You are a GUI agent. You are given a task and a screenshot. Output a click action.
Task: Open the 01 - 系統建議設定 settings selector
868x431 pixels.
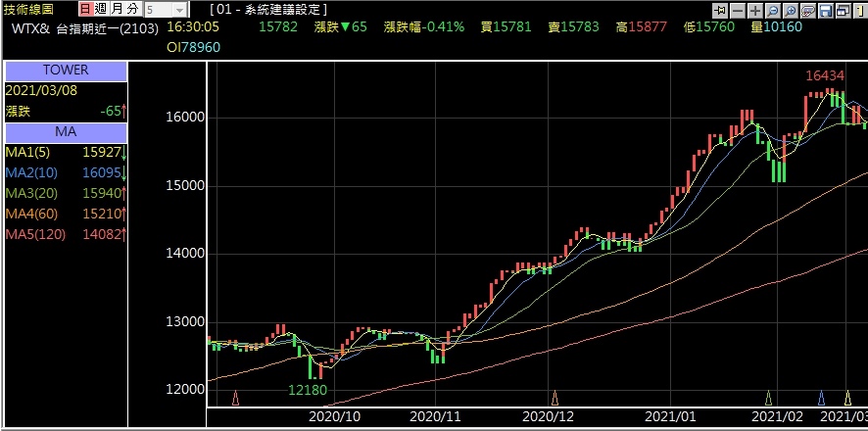coord(269,10)
